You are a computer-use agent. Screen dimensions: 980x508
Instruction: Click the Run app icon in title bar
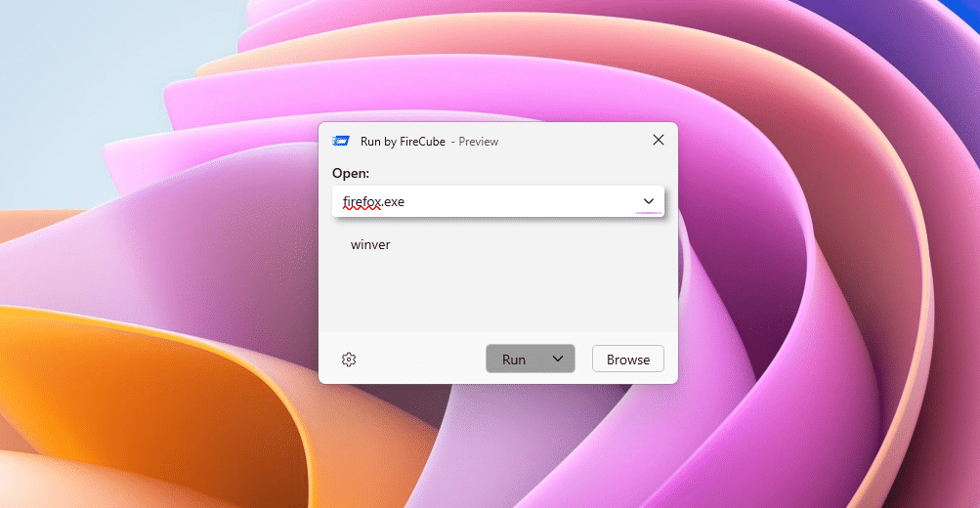(341, 141)
